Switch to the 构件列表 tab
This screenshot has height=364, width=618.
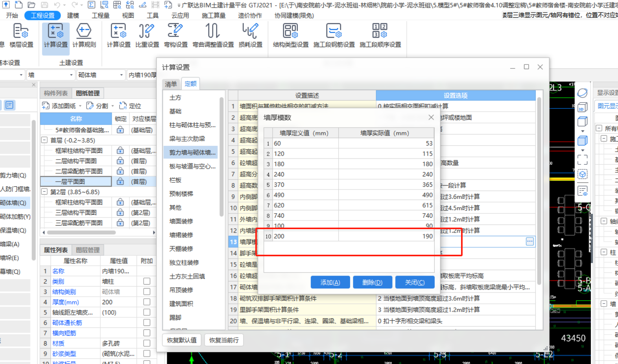55,93
